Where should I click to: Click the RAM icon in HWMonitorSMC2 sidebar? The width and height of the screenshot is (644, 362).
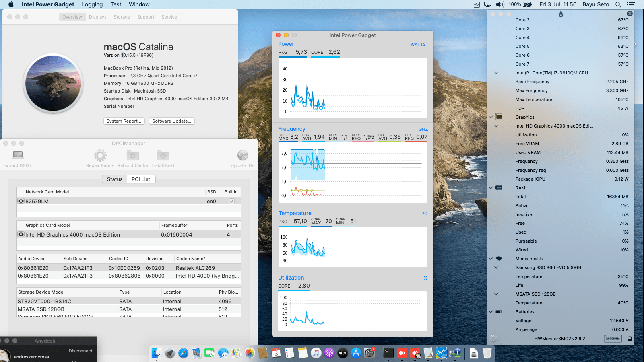499,187
